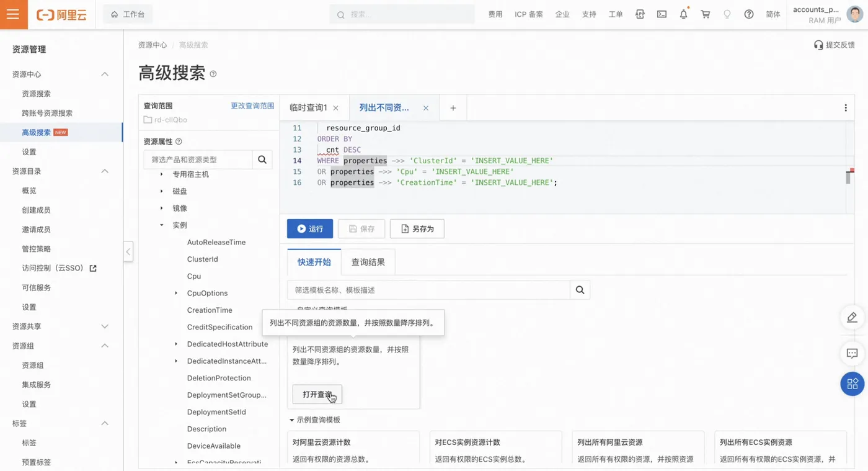This screenshot has width=868, height=471.
Task: Collapse the left sidebar handle
Action: [x=128, y=251]
